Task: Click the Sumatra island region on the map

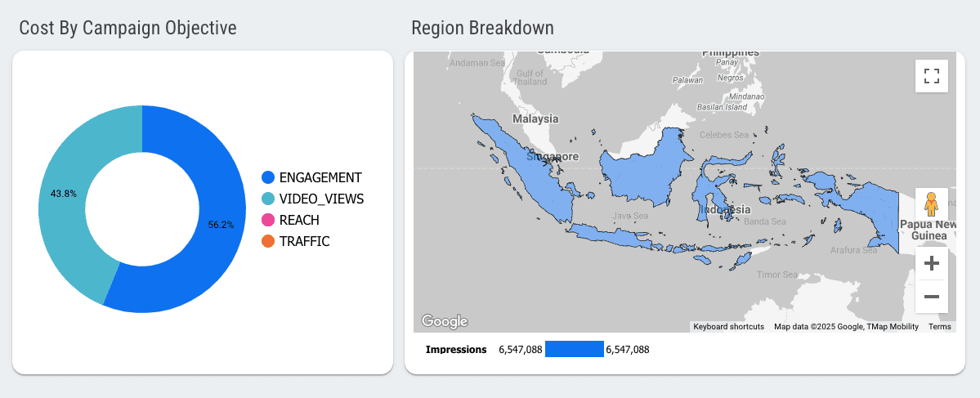Action: point(531,172)
